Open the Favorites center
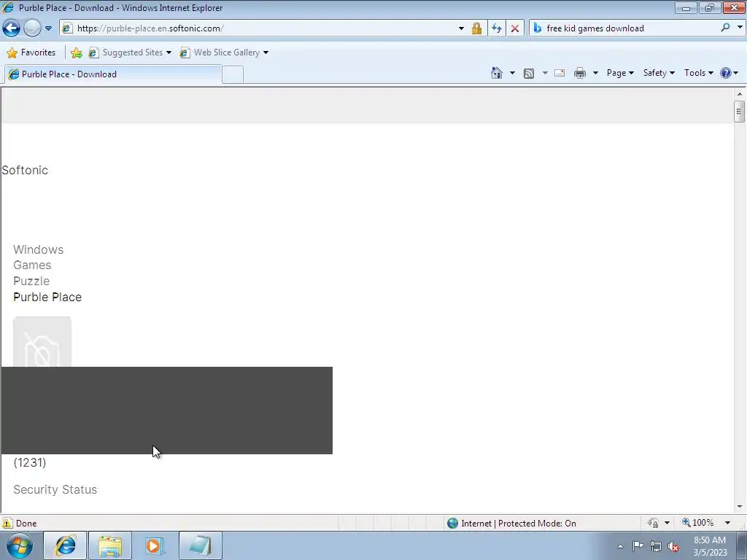 pyautogui.click(x=31, y=52)
